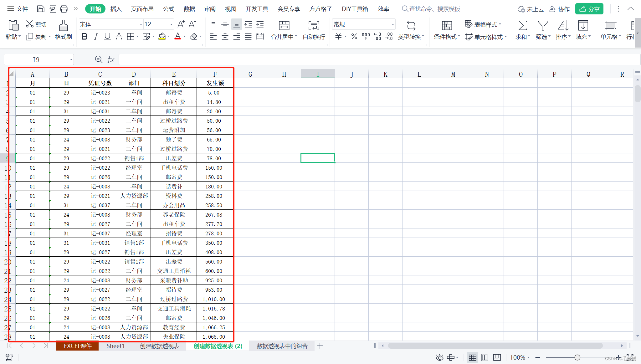Click the Cut scissors icon

click(30, 24)
